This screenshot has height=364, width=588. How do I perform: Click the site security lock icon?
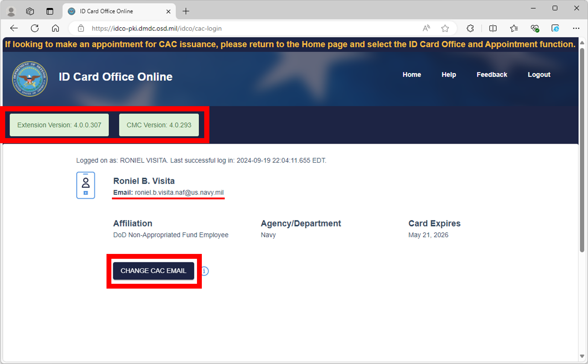pyautogui.click(x=81, y=28)
